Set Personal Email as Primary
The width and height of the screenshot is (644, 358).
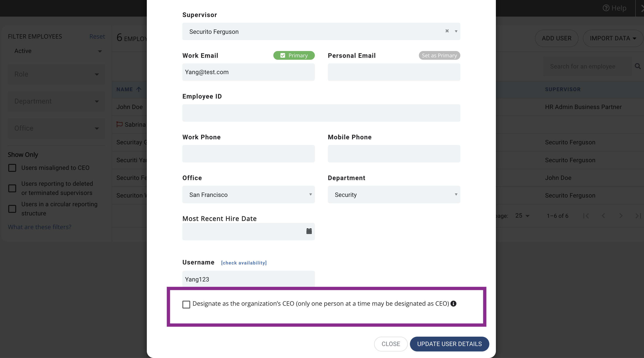(439, 55)
